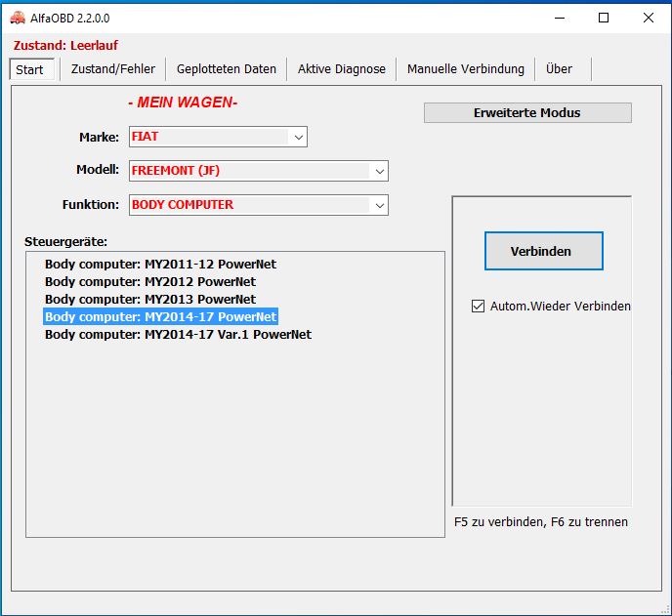Select the Start tab
Image resolution: width=672 pixels, height=616 pixels.
coord(29,69)
